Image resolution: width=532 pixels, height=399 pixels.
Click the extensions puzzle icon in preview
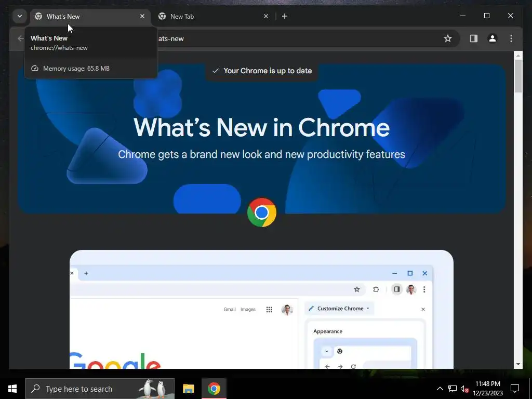tap(376, 289)
